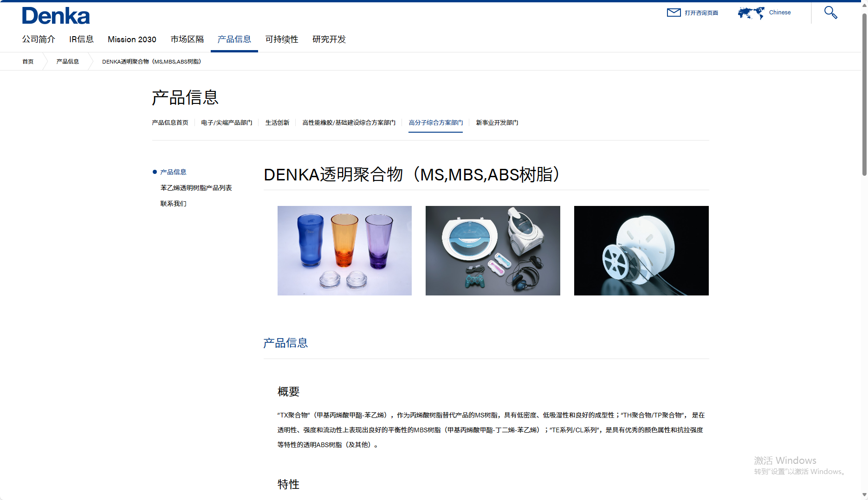Click the Denka logo
This screenshot has width=868, height=500.
(56, 16)
